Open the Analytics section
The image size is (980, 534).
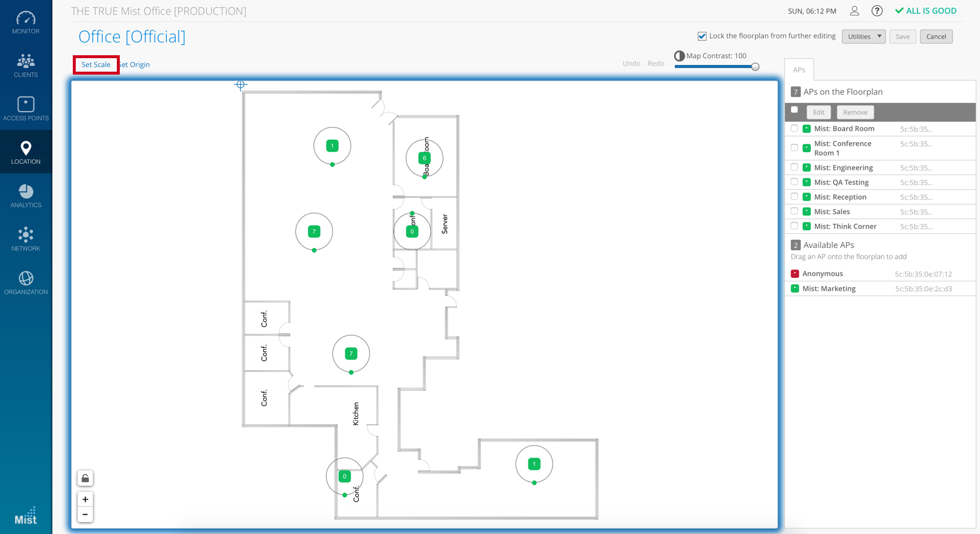click(x=26, y=196)
